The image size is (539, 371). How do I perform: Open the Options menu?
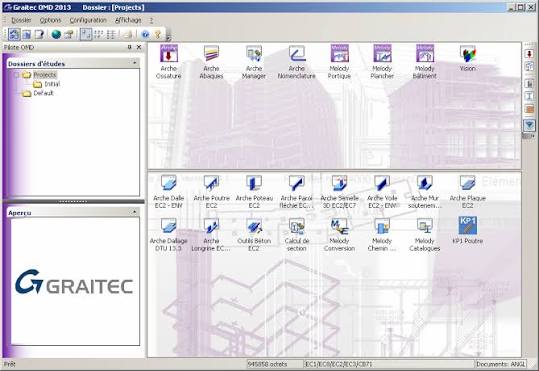[50, 20]
